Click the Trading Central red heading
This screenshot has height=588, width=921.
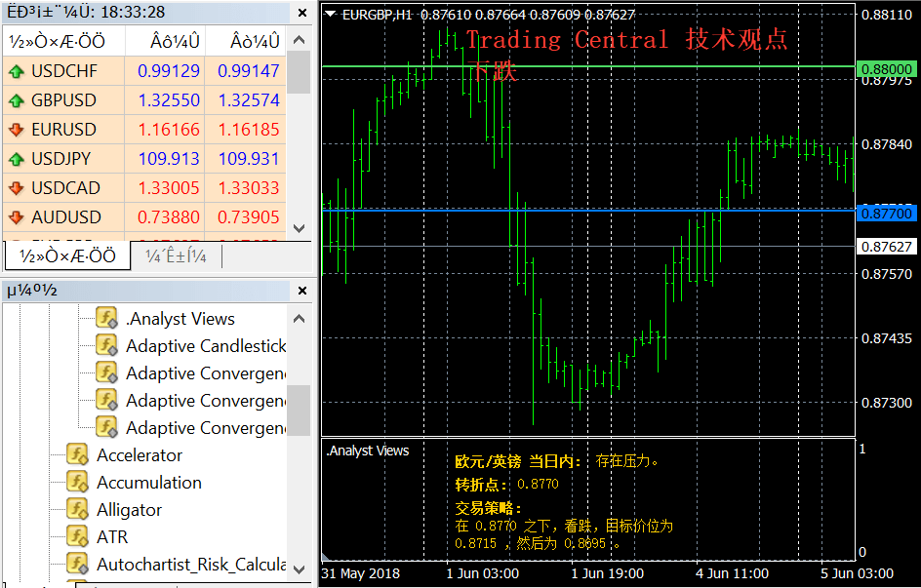[626, 40]
